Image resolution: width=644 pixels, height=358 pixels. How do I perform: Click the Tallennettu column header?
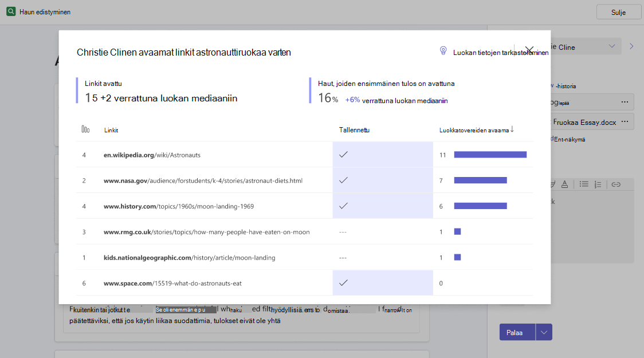pyautogui.click(x=354, y=129)
